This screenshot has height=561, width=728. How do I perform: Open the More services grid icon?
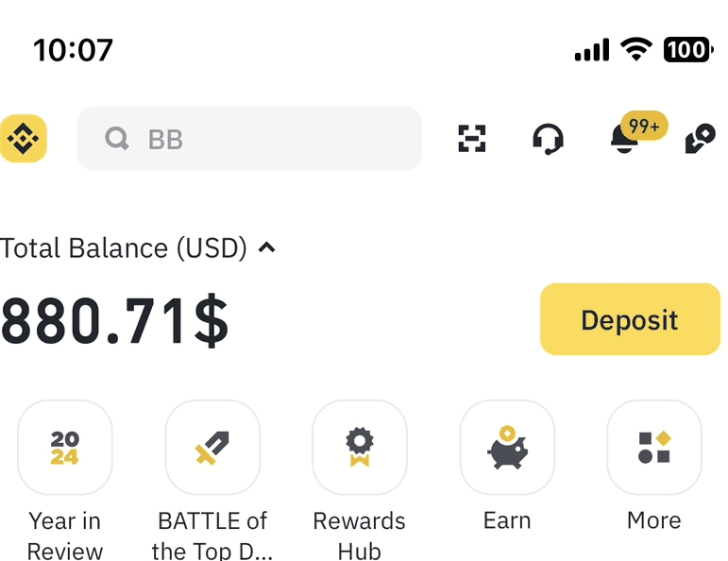pos(654,448)
